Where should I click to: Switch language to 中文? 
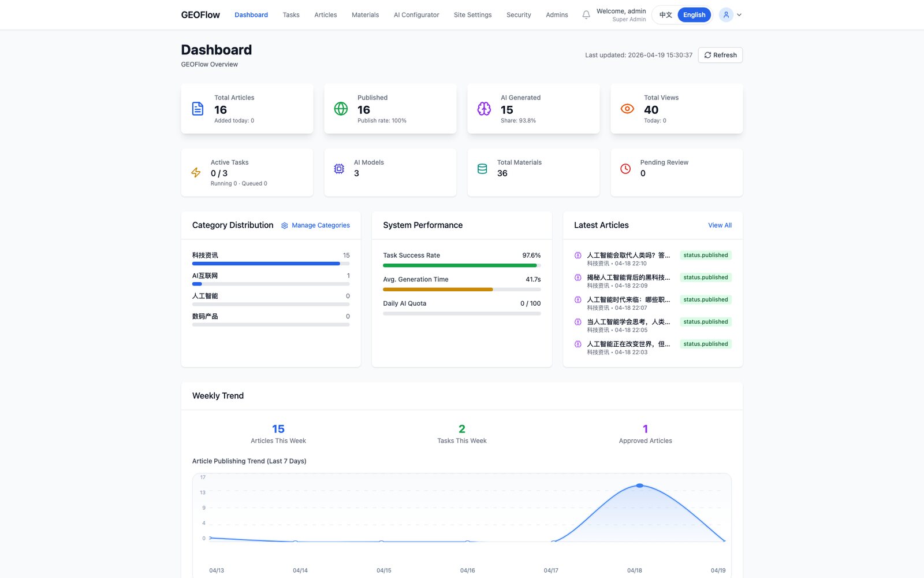pos(665,15)
